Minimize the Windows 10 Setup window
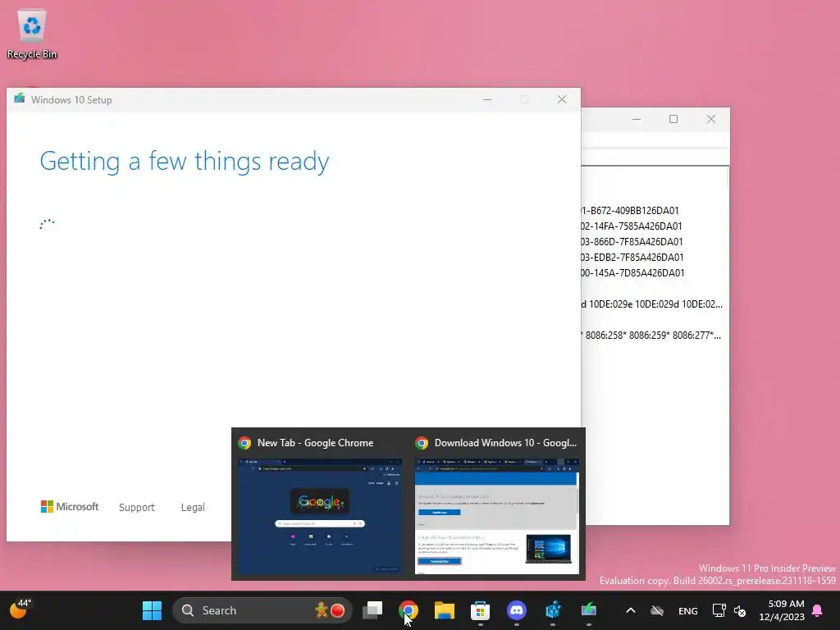Screen dimensions: 840x630 pos(487,99)
